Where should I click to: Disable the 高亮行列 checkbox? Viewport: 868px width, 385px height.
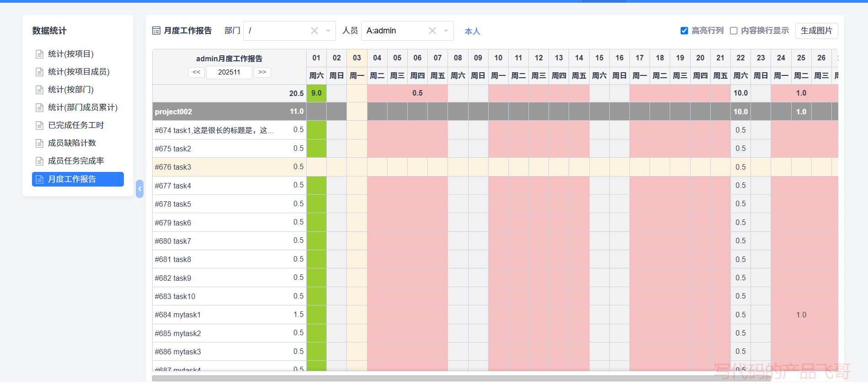point(684,31)
